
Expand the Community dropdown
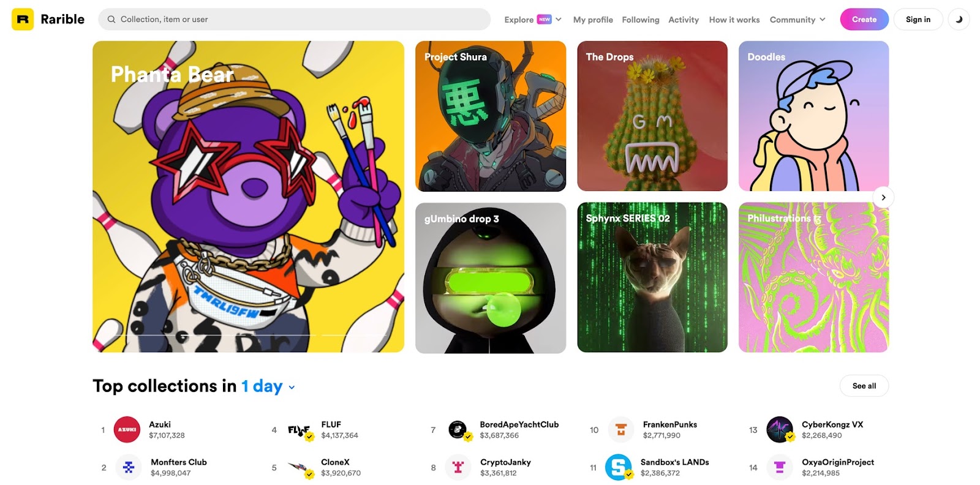click(797, 20)
